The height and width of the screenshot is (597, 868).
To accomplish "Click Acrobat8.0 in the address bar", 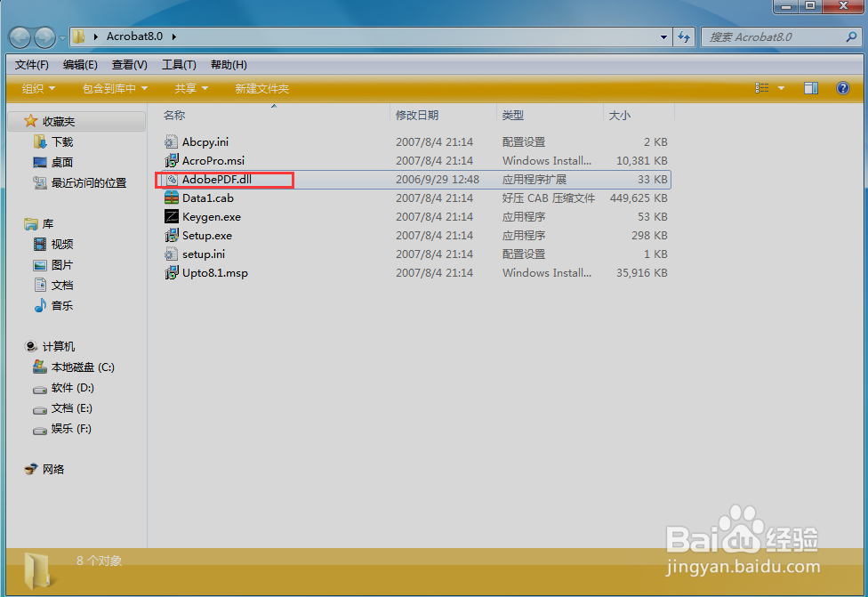I will click(x=134, y=36).
